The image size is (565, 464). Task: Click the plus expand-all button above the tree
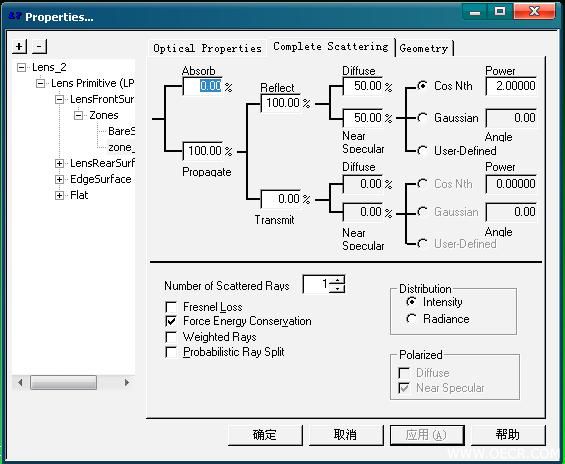point(19,46)
